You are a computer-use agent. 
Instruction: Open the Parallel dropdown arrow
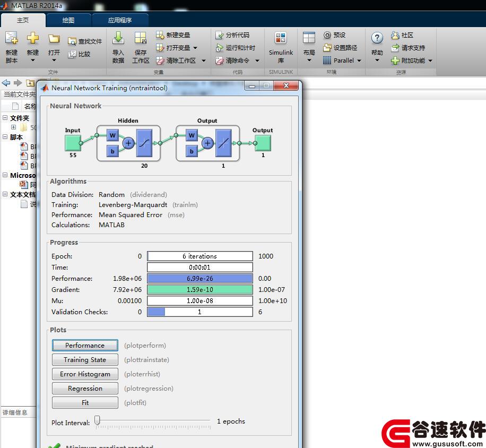point(359,61)
